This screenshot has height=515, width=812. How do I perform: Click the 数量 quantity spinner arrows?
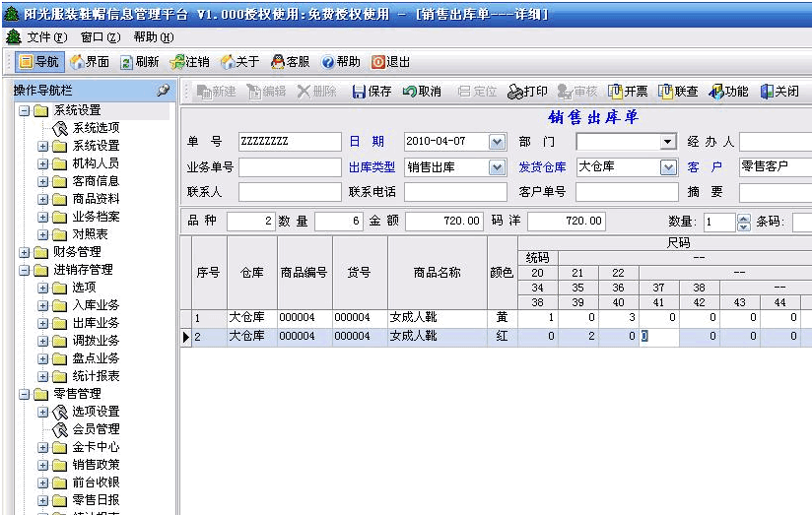click(x=743, y=223)
